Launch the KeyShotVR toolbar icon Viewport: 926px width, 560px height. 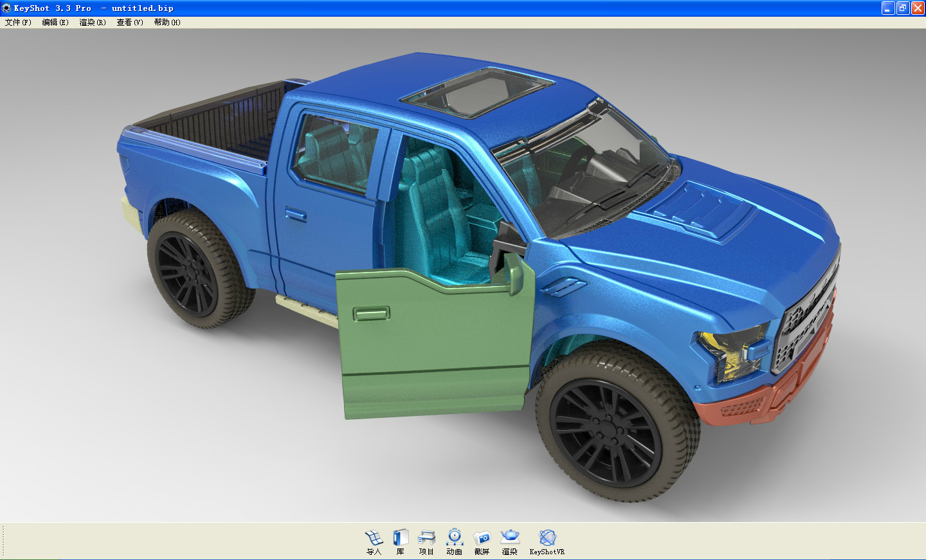pos(547,538)
